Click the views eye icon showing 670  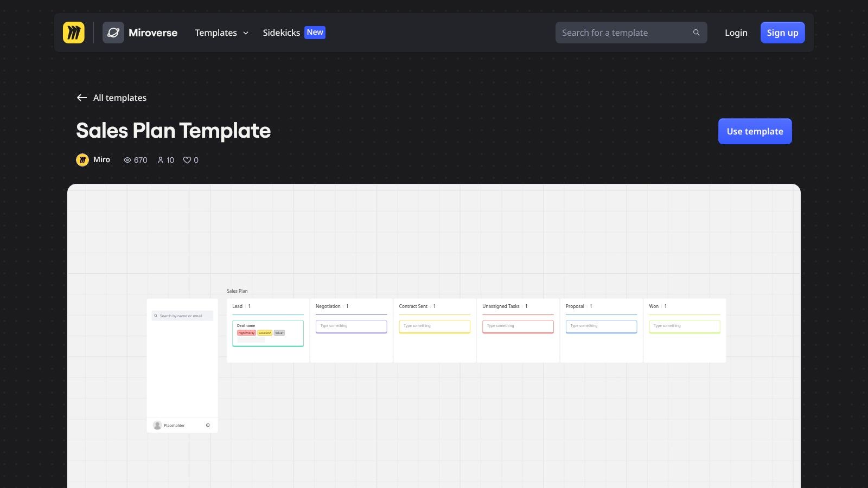pos(127,160)
